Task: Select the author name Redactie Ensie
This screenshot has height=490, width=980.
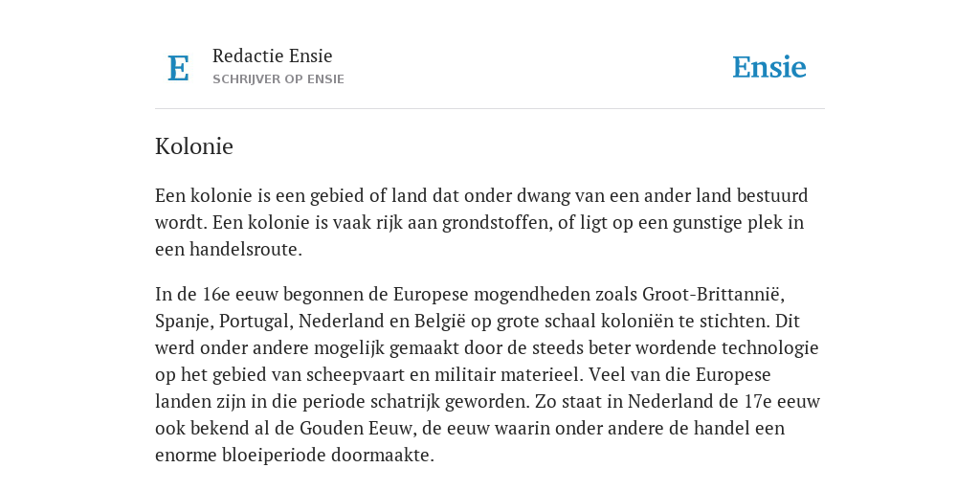Action: click(273, 56)
